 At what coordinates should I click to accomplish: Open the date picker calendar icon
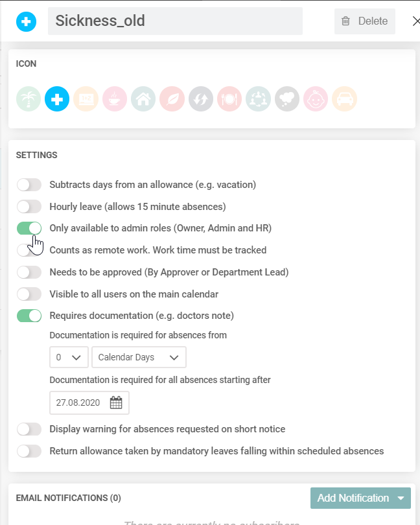[x=116, y=402]
